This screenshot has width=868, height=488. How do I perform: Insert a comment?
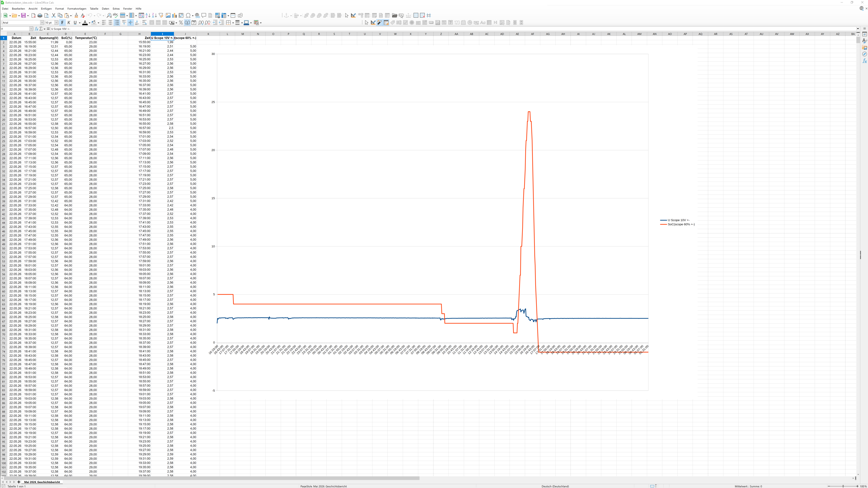pyautogui.click(x=204, y=16)
